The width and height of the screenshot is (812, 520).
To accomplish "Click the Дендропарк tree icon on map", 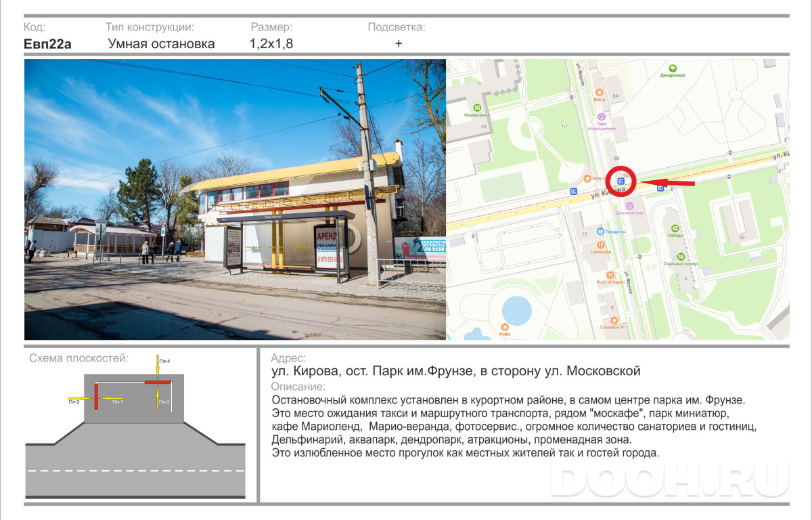I will [x=673, y=68].
